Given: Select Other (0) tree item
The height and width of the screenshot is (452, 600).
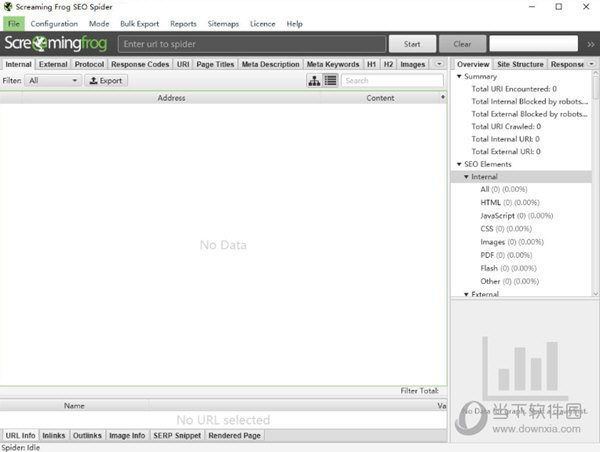Looking at the screenshot, I should click(510, 281).
